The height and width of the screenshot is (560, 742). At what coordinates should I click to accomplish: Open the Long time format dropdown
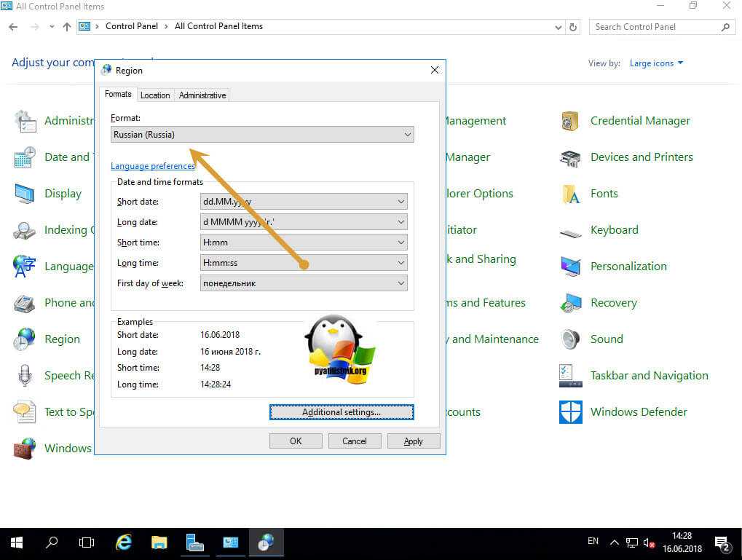304,263
